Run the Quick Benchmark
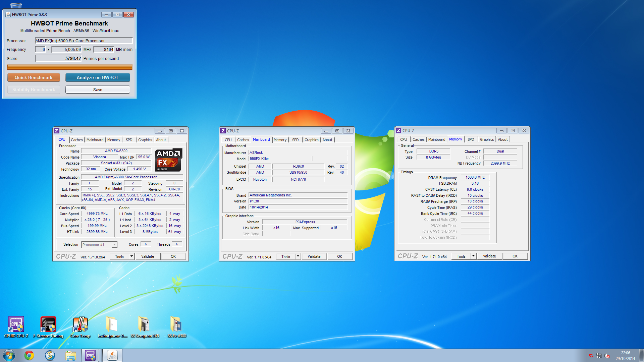Viewport: 644px width, 362px height. click(x=34, y=77)
